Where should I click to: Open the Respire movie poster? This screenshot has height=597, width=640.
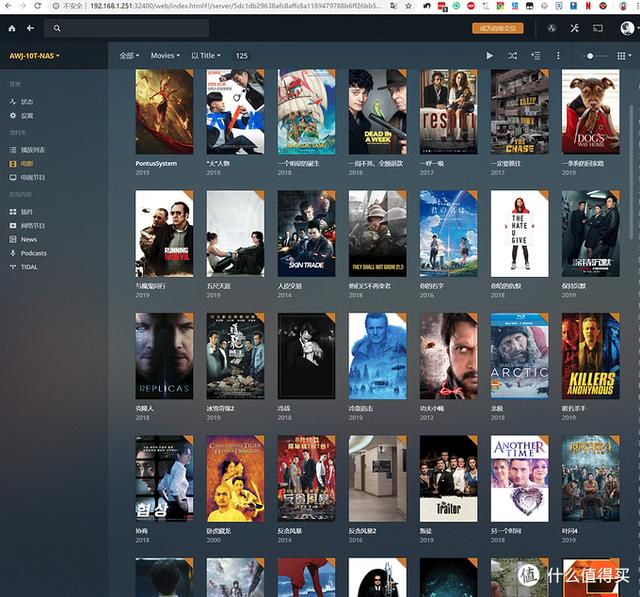coord(449,111)
